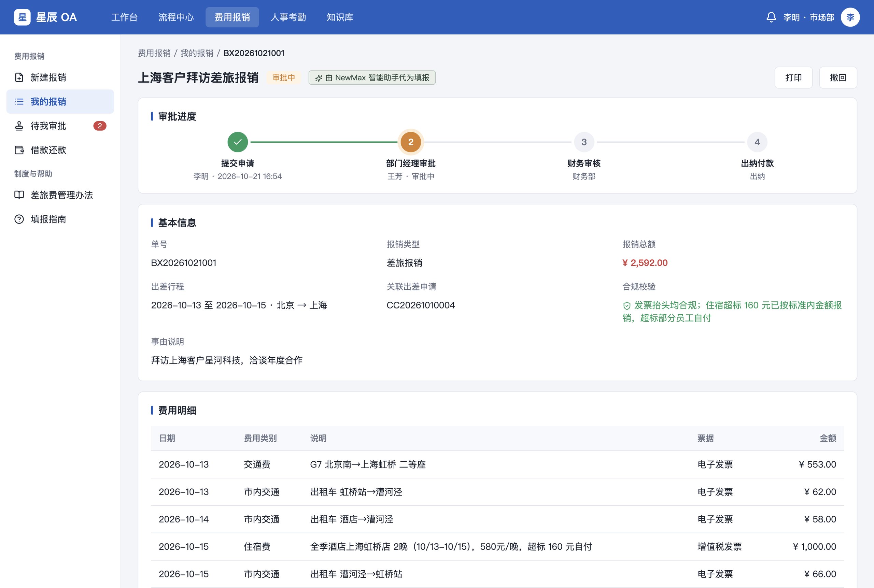
Task: Click 我的报销 breadcrumb link
Action: click(197, 53)
